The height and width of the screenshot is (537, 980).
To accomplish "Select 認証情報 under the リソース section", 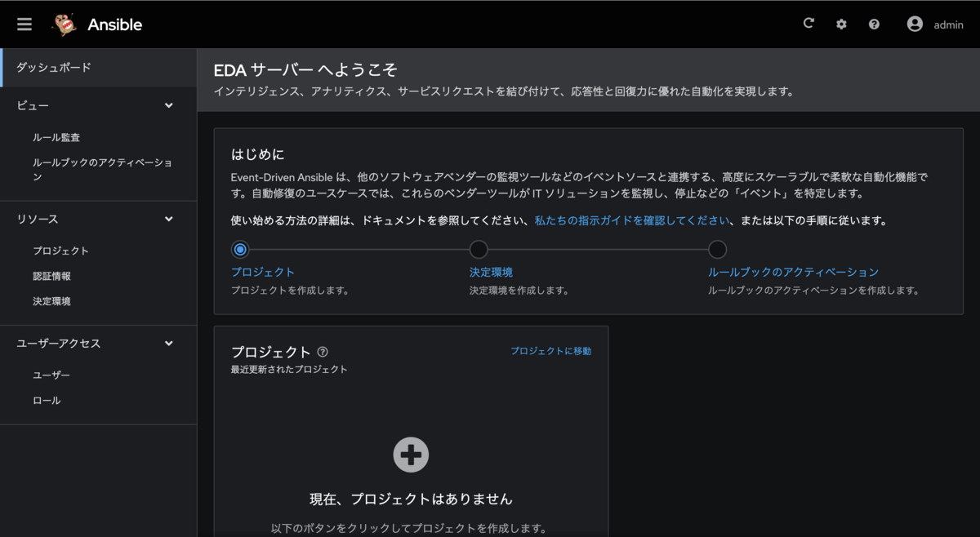I will (x=51, y=276).
